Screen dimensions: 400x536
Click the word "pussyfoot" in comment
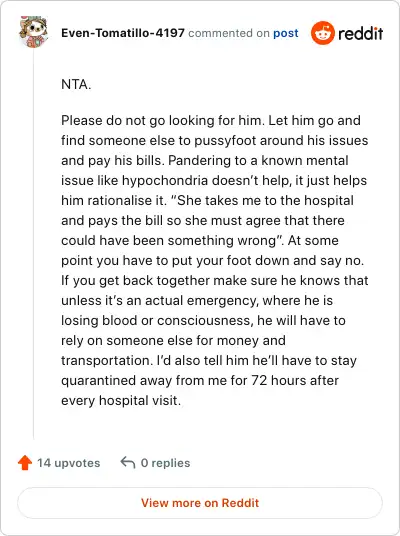(225, 141)
